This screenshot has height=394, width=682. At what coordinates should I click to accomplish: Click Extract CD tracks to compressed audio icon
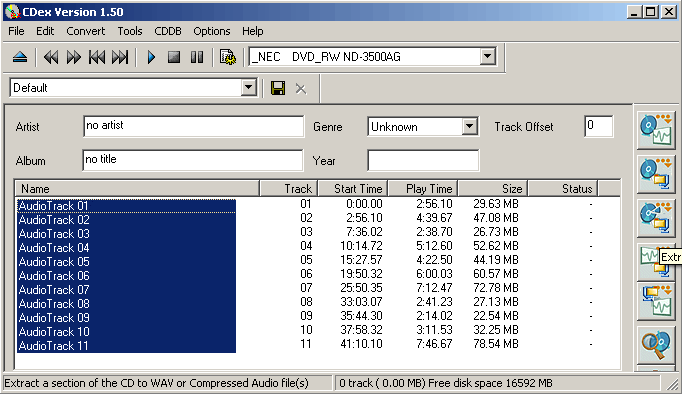pos(656,174)
